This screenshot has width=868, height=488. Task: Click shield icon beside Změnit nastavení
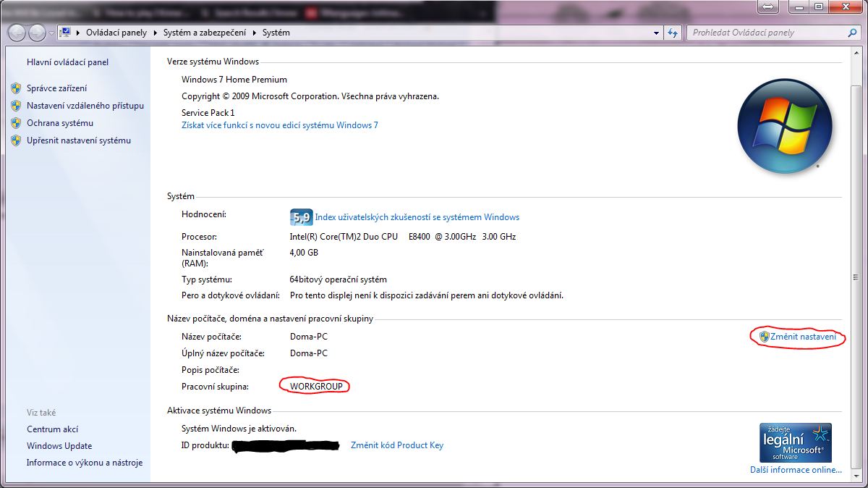pyautogui.click(x=764, y=337)
